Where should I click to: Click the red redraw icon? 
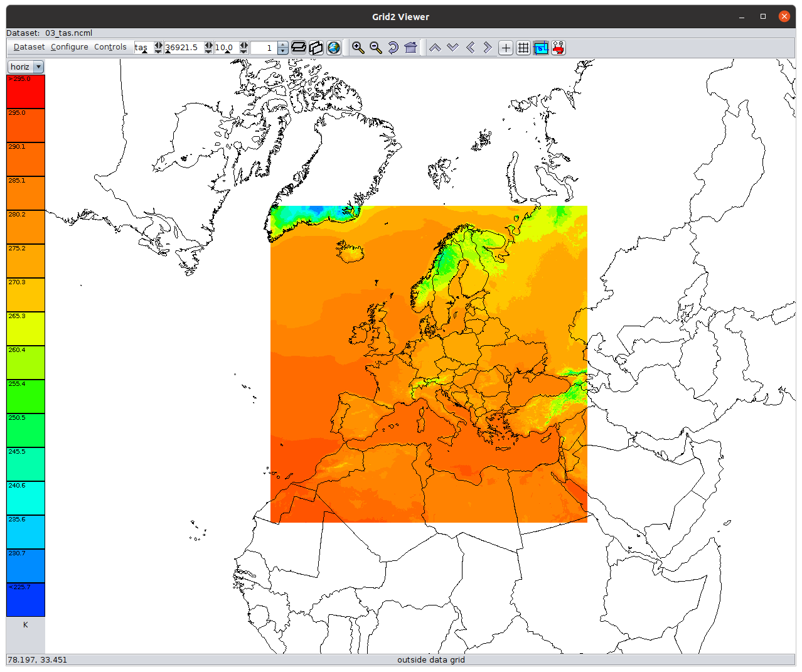point(559,48)
